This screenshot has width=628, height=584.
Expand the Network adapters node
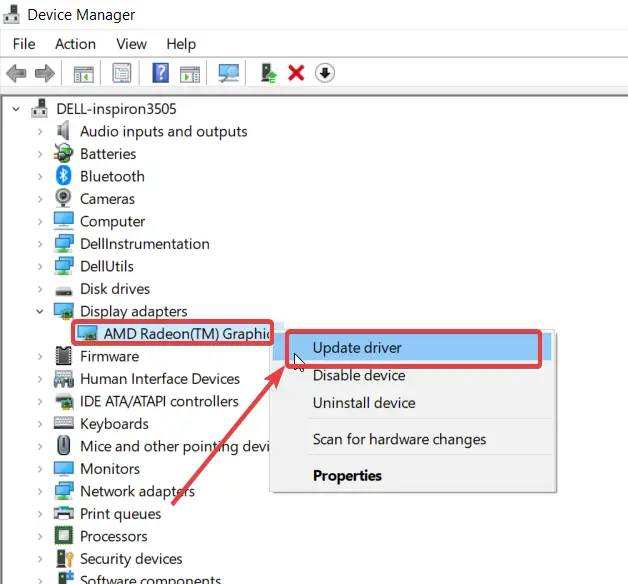click(40, 491)
